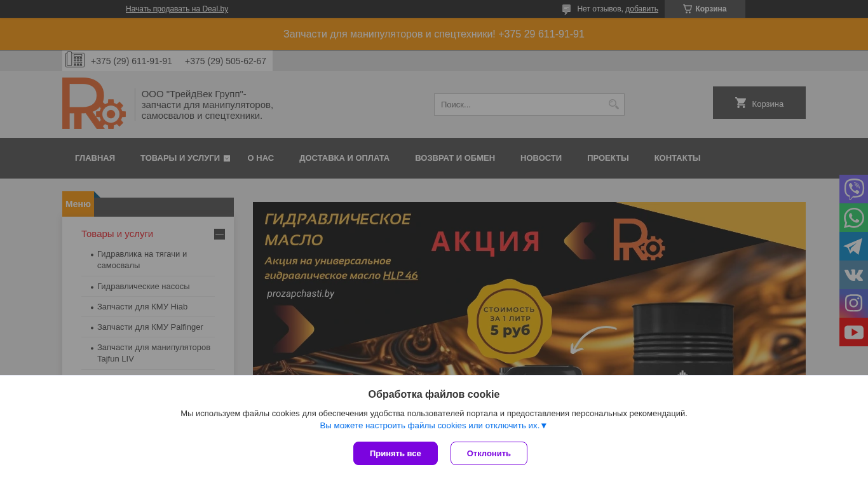Open the Viber contact icon
Image resolution: width=868 pixels, height=488 pixels.
(853, 189)
